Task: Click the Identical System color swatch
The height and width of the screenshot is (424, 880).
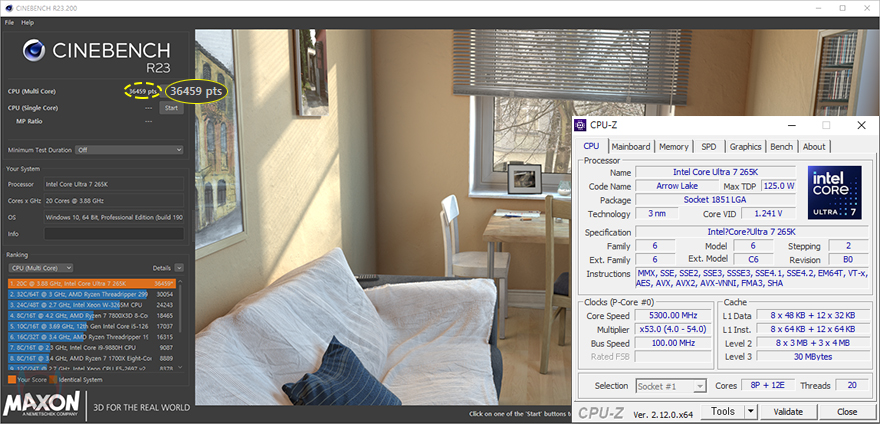Action: 53,380
